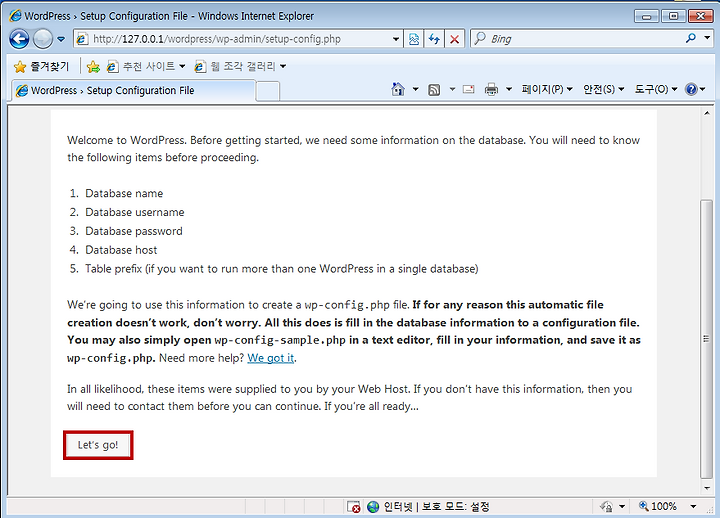The height and width of the screenshot is (518, 720).
Task: Expand the Home button dropdown arrow
Action: pyautogui.click(x=416, y=89)
